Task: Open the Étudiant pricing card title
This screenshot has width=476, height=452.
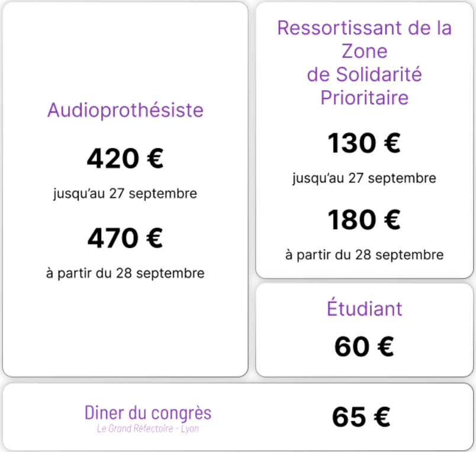Action: (x=364, y=307)
